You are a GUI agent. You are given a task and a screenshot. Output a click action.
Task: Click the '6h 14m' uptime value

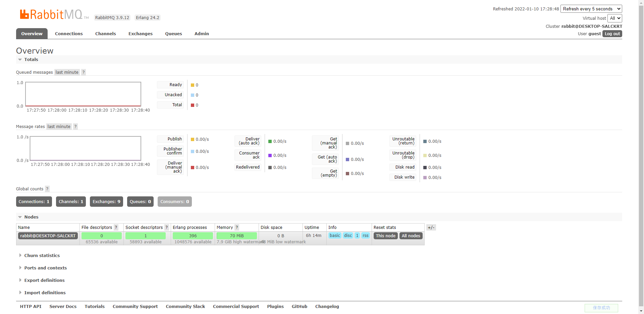coord(314,235)
